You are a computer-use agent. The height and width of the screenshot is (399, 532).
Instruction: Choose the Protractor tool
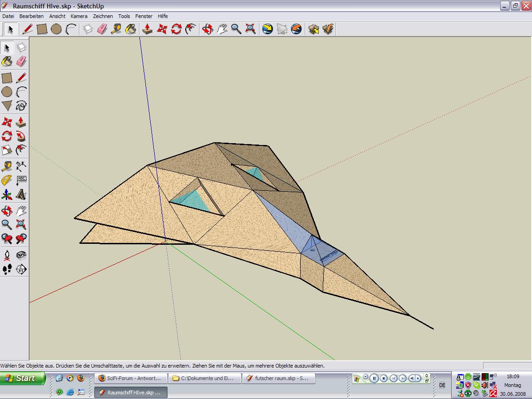pos(7,181)
